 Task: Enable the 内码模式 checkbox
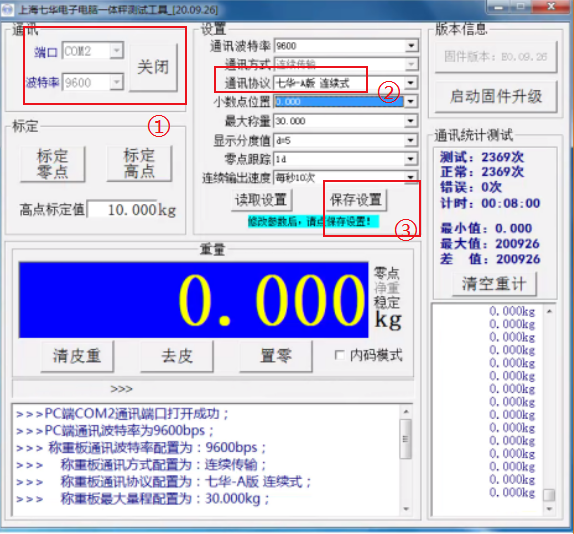339,355
